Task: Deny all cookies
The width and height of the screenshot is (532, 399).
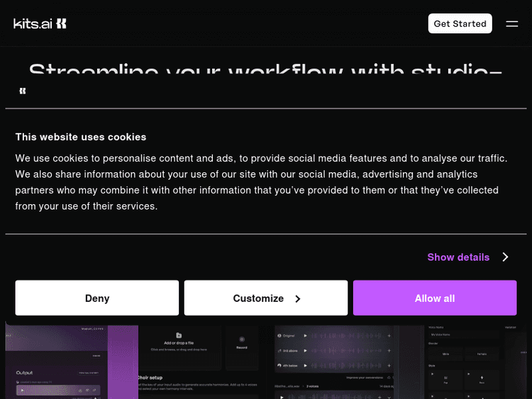Action: (97, 298)
